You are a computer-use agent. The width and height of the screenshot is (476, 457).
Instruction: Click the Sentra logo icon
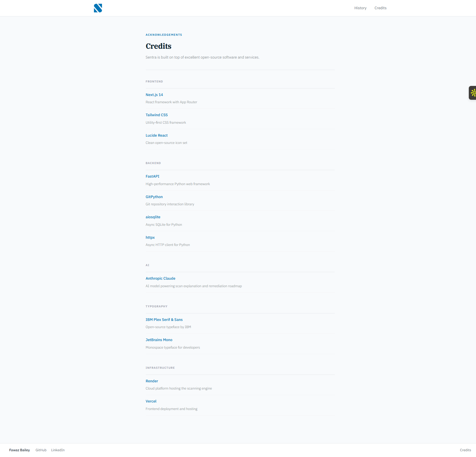(x=98, y=8)
